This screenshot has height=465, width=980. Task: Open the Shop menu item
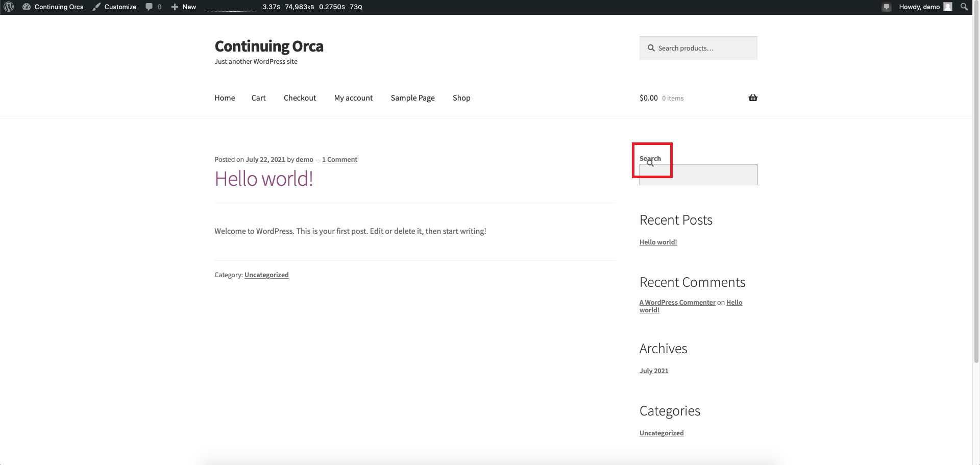click(461, 97)
